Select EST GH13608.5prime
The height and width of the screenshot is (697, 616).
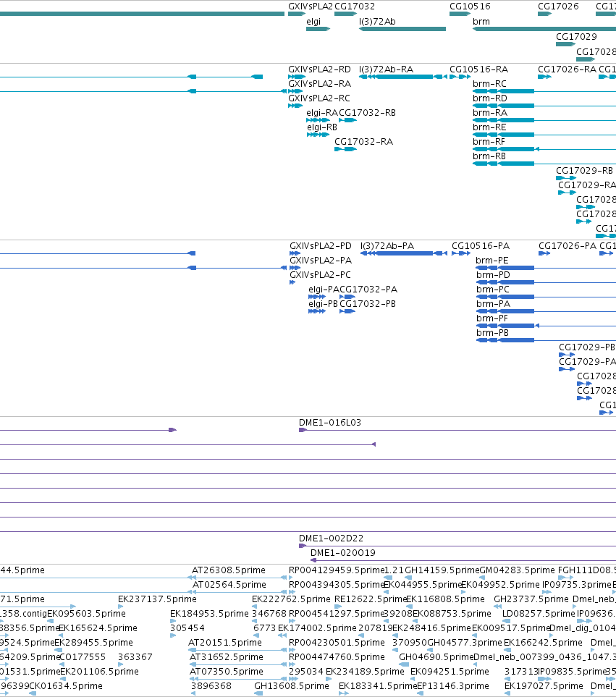292,686
